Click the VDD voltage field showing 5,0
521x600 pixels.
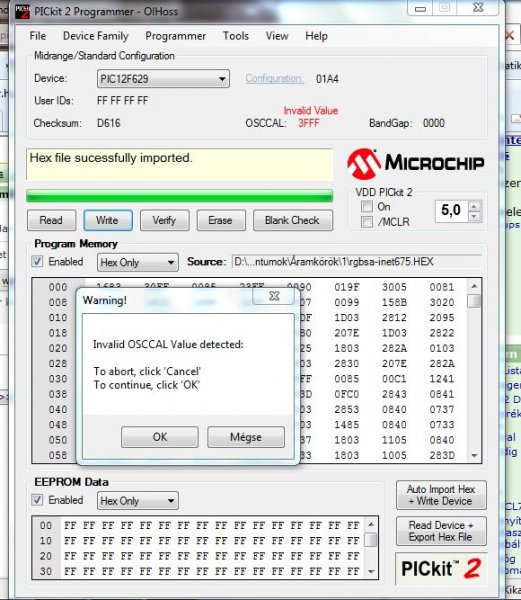pyautogui.click(x=451, y=210)
